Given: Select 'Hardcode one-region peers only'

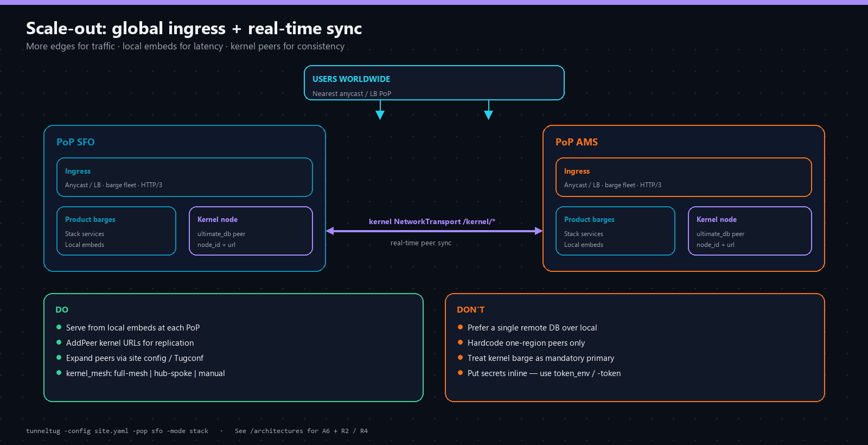Looking at the screenshot, I should point(526,343).
